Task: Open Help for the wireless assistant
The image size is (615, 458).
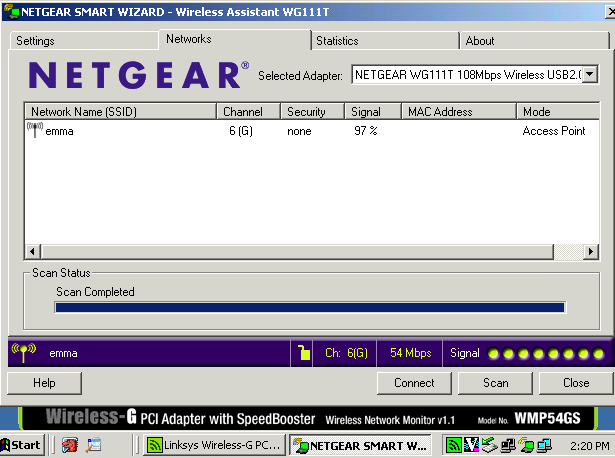Action: (x=44, y=383)
